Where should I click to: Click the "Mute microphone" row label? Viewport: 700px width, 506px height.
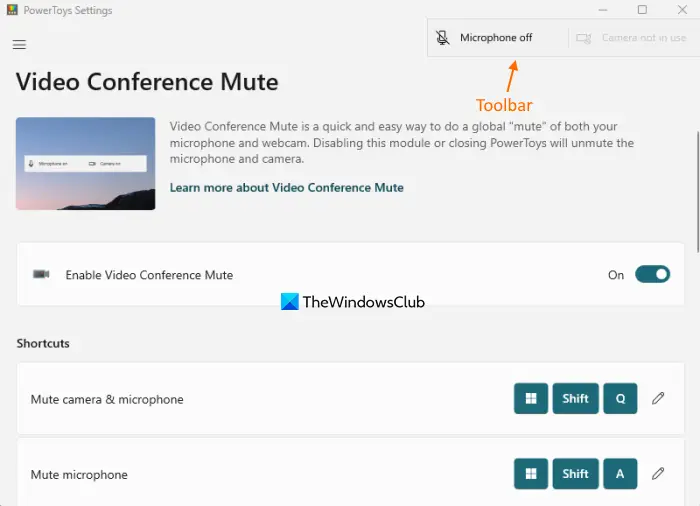(79, 475)
